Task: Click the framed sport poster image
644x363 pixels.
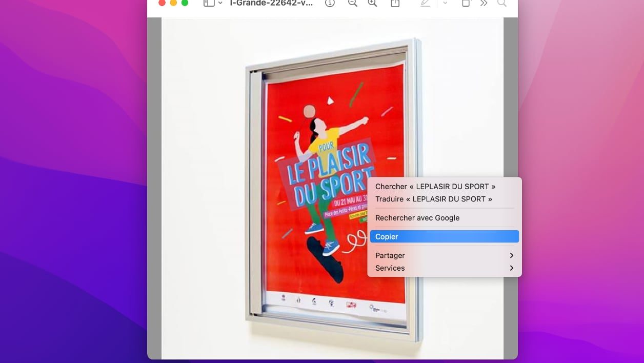Action: click(x=333, y=190)
